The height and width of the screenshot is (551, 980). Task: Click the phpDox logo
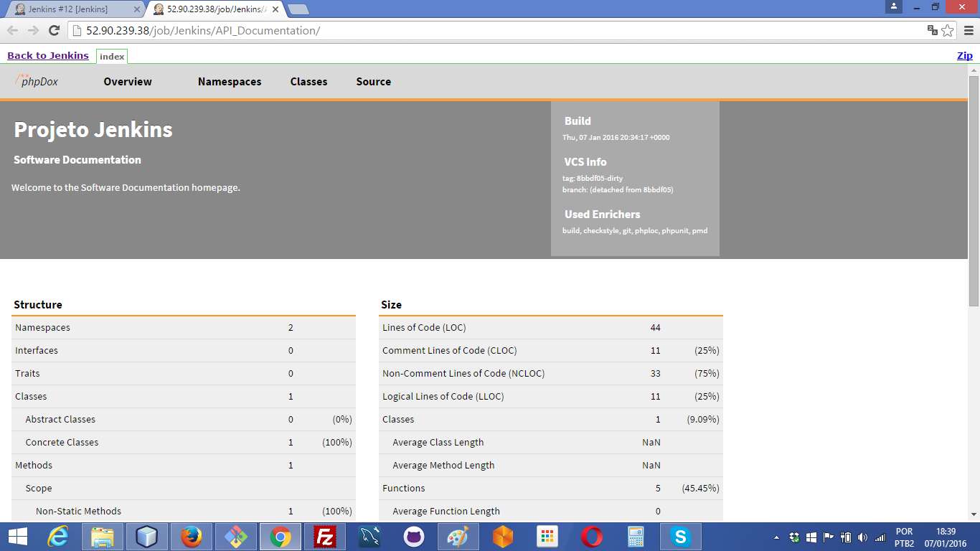pyautogui.click(x=37, y=80)
